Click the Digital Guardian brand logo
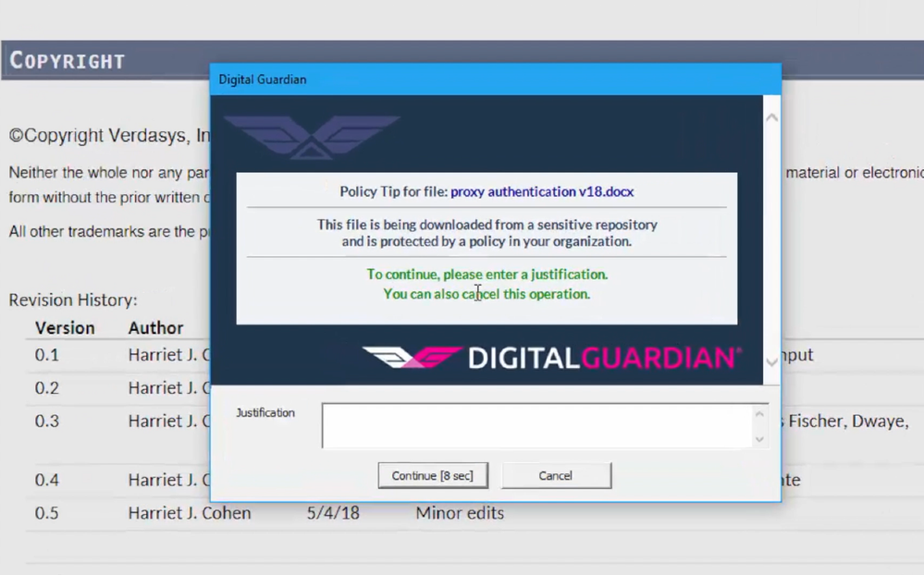 [x=551, y=358]
